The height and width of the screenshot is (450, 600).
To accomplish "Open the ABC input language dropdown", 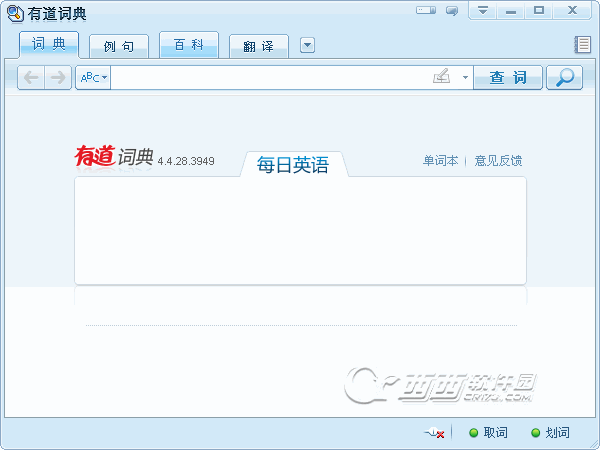I will click(x=93, y=78).
